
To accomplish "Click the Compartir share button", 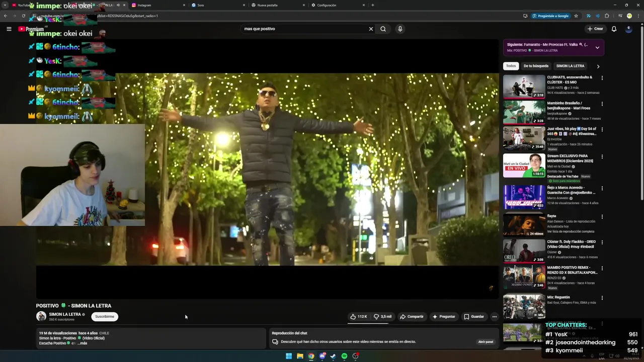I will 412,317.
